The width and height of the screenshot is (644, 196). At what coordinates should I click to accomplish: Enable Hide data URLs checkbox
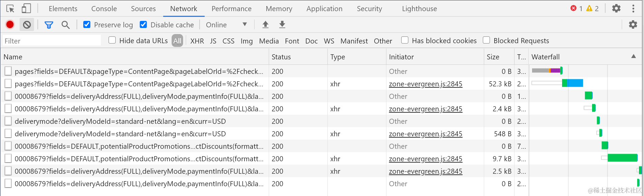(x=112, y=40)
